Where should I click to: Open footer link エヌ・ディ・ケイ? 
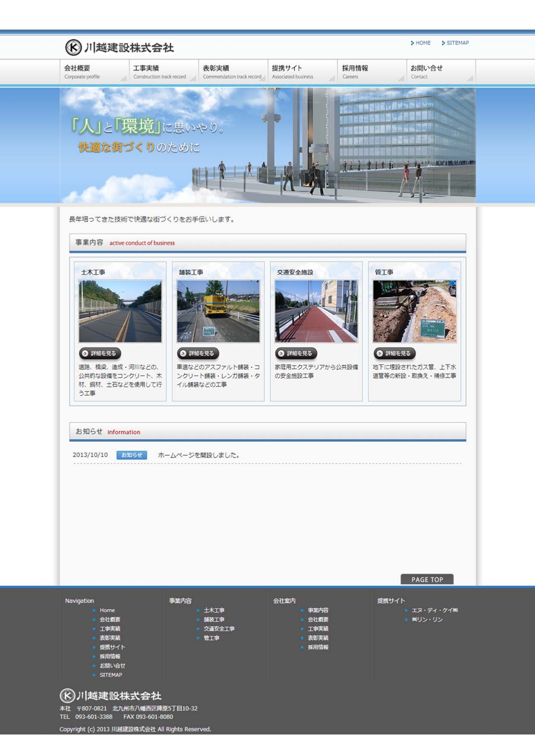[434, 610]
